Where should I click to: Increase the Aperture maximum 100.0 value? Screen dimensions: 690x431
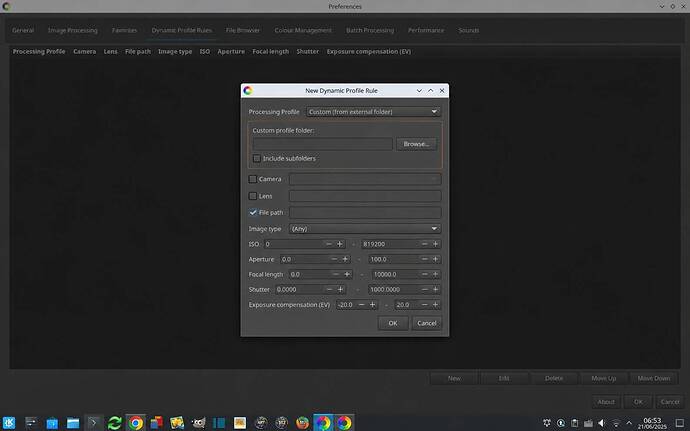click(x=435, y=259)
